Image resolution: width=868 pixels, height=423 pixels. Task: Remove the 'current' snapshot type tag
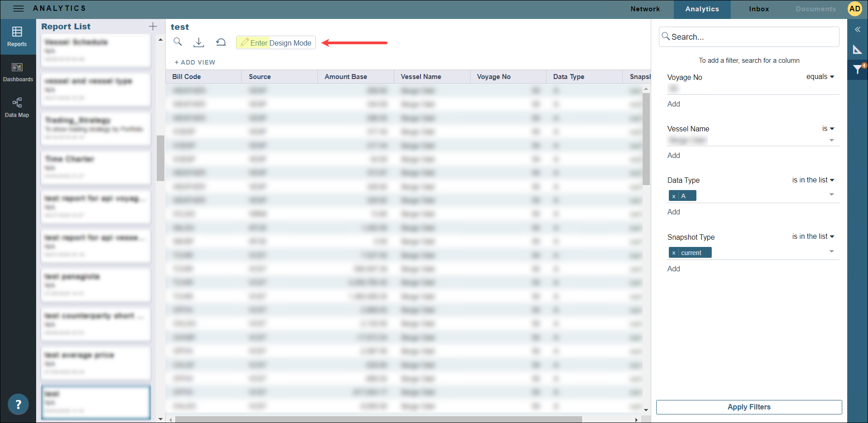click(674, 253)
